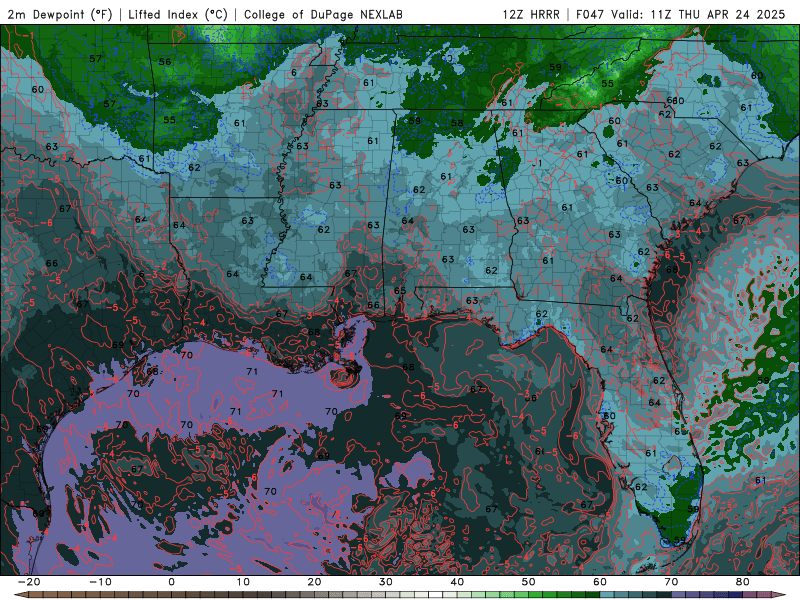Click the 'F047 Valid: 11Z THU APR 24 2025' text
The width and height of the screenshot is (800, 600).
click(680, 14)
